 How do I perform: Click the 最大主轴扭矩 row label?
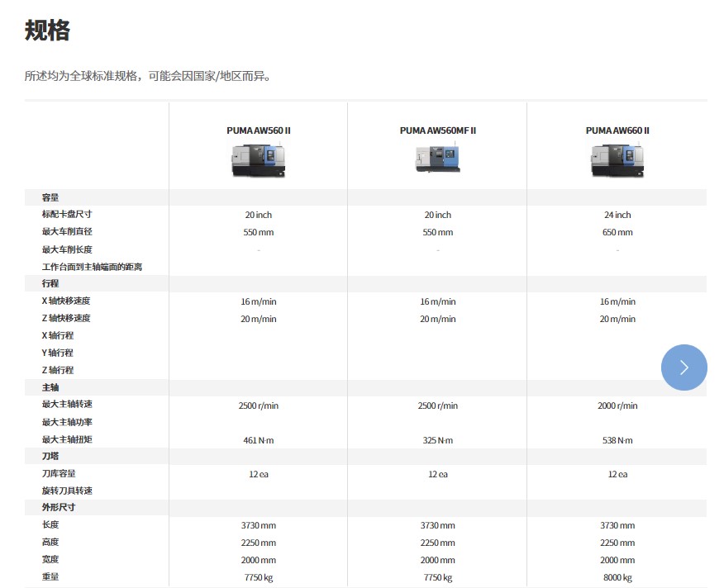coord(67,440)
